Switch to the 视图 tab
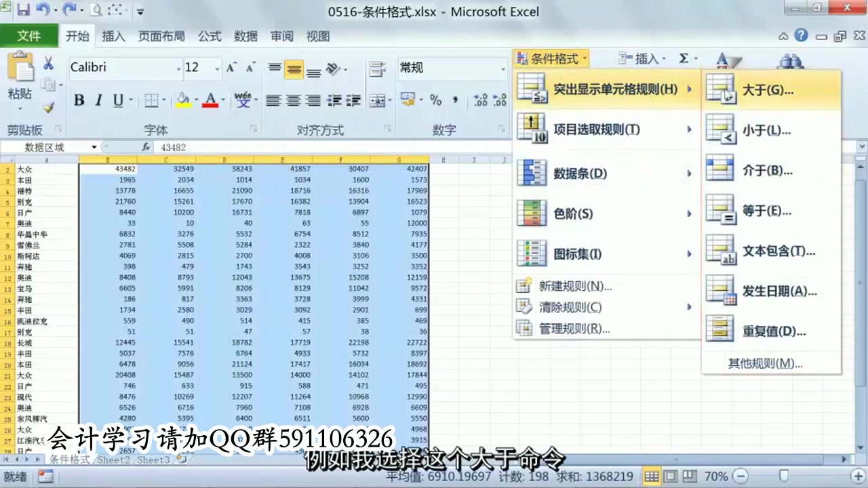Screen dimensions: 868x488 [317, 37]
